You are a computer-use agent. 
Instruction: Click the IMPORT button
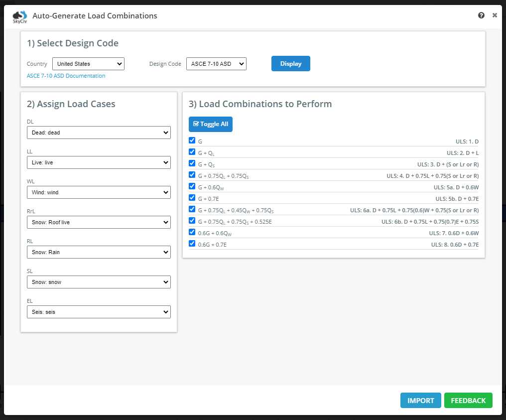(x=420, y=401)
